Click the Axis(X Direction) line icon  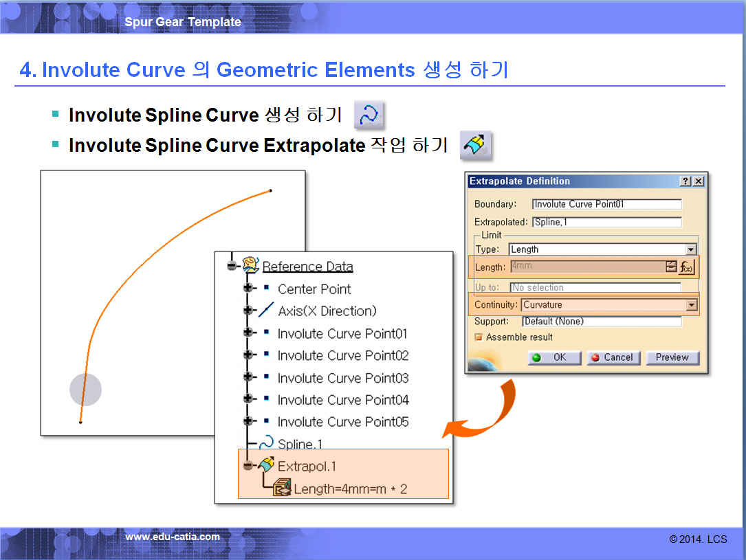(x=266, y=311)
